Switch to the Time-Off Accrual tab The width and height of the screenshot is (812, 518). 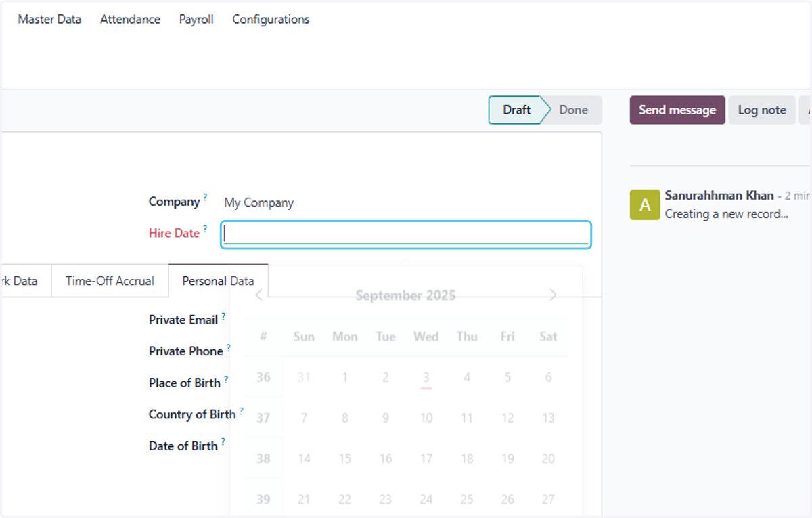click(x=110, y=281)
